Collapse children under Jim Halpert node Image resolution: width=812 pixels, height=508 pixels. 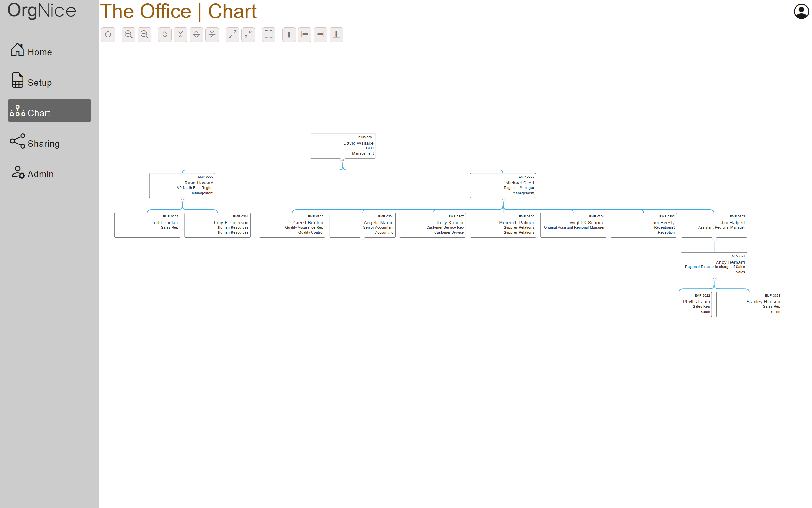tap(714, 239)
